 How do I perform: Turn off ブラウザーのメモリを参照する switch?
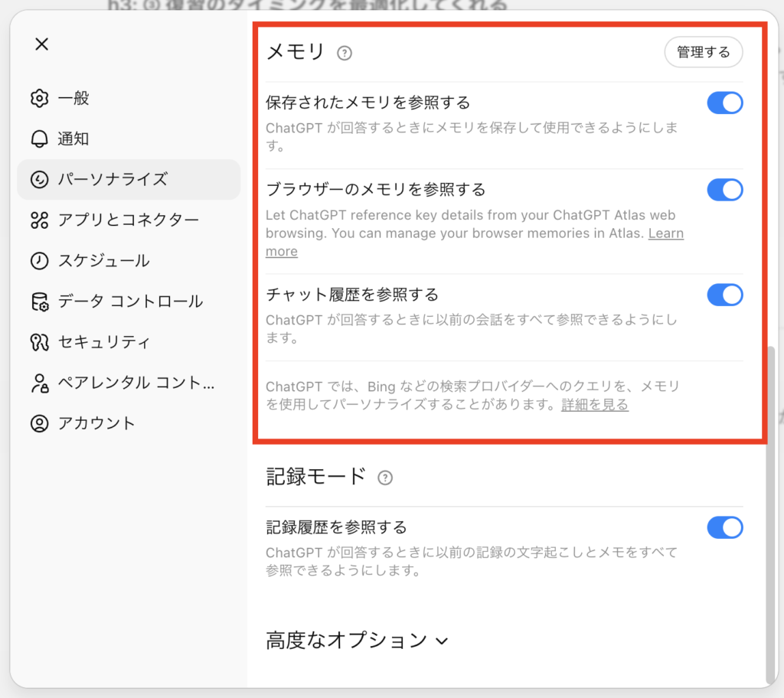coord(724,190)
